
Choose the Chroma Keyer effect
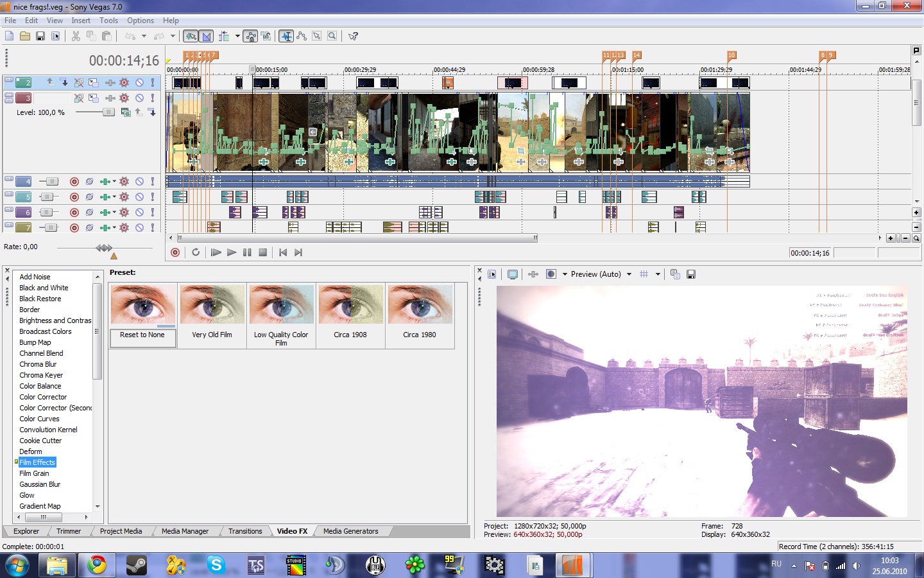[41, 375]
